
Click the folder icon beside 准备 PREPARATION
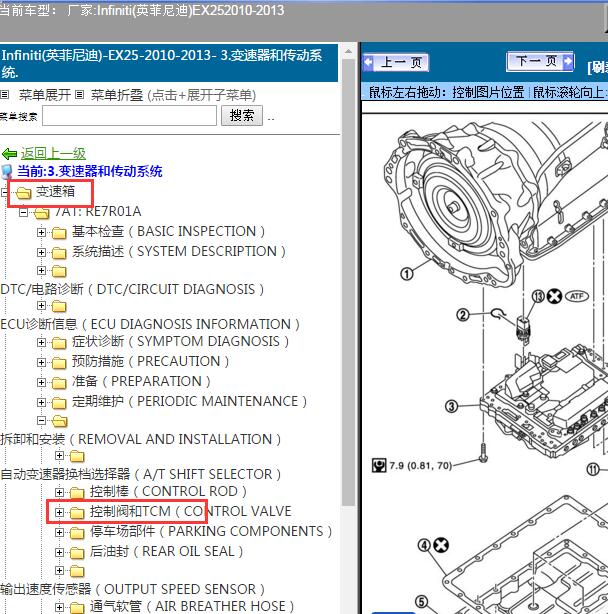pos(59,383)
